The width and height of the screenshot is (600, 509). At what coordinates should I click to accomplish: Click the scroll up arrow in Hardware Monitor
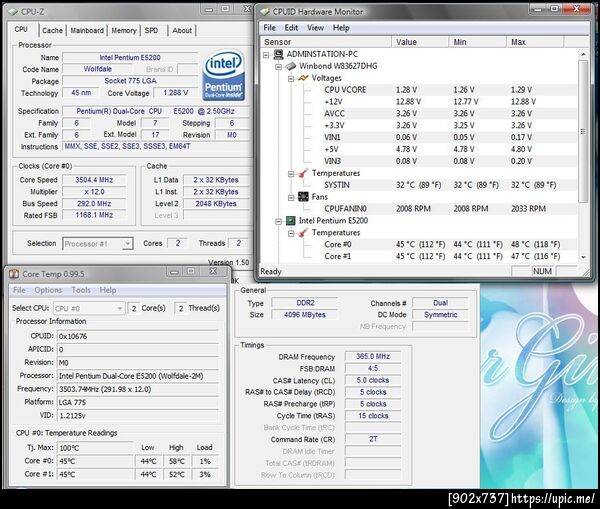click(x=583, y=54)
